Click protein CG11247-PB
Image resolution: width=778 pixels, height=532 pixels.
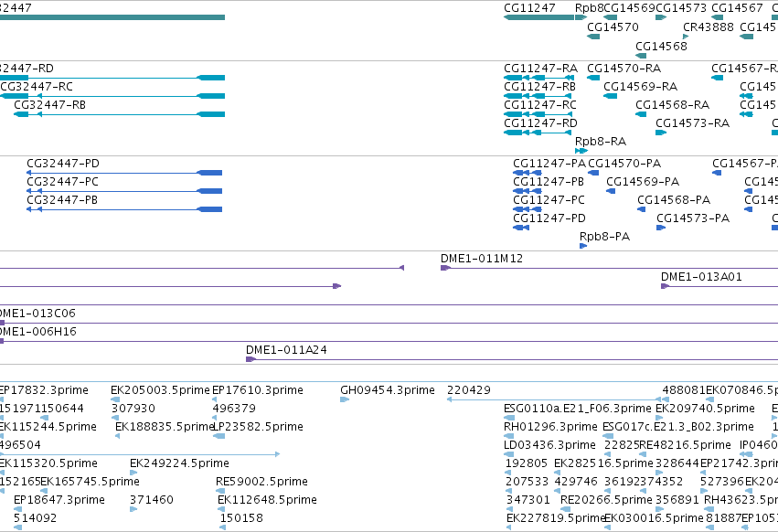click(549, 182)
